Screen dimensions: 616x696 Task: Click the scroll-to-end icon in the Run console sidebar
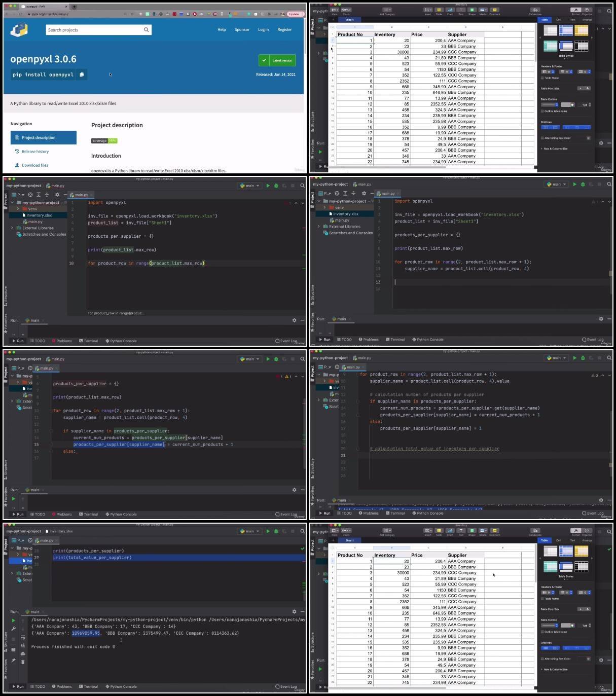23,645
